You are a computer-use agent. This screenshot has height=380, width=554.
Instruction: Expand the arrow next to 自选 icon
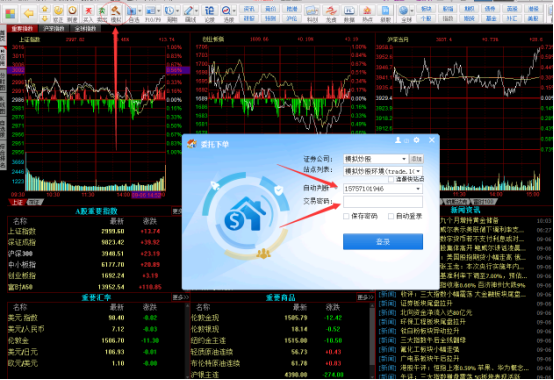click(140, 11)
